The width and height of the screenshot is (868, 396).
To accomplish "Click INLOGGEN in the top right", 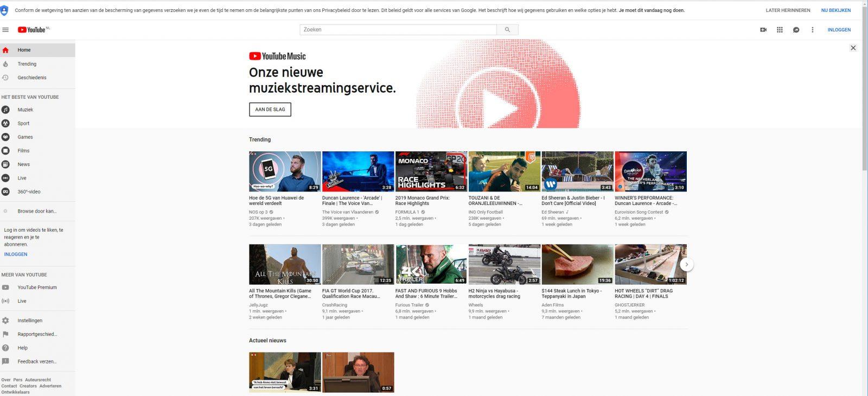I will coord(839,30).
